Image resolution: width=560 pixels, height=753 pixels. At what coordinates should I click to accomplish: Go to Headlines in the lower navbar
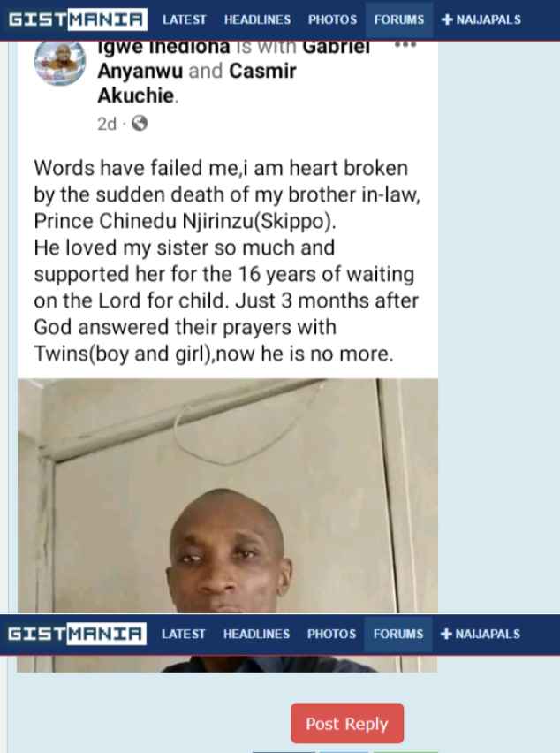[x=256, y=634]
